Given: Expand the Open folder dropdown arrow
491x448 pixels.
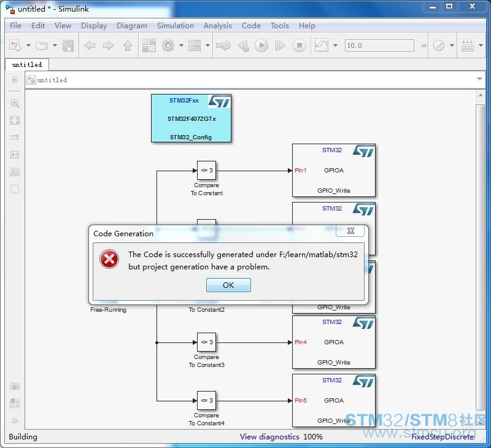Looking at the screenshot, I should [x=55, y=45].
